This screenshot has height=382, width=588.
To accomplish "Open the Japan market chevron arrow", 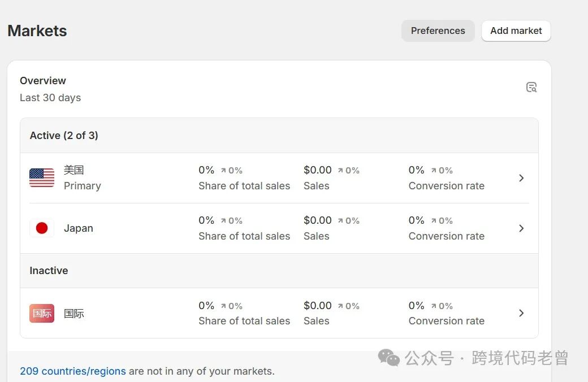I will (521, 228).
